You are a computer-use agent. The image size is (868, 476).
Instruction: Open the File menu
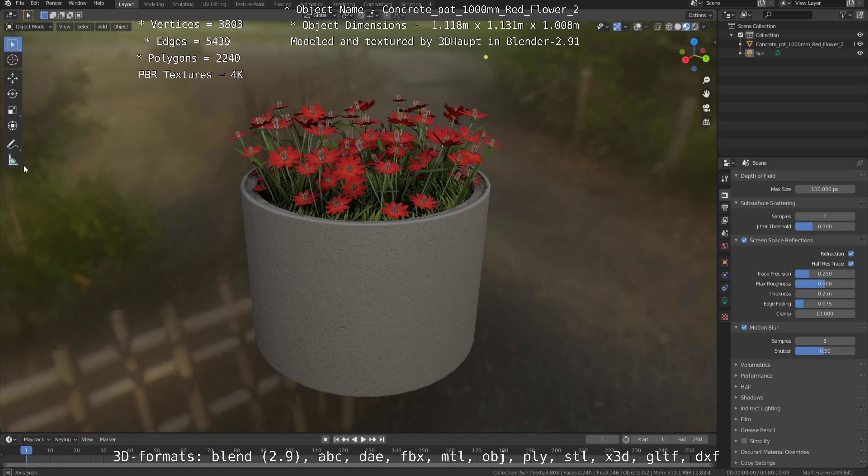20,3
